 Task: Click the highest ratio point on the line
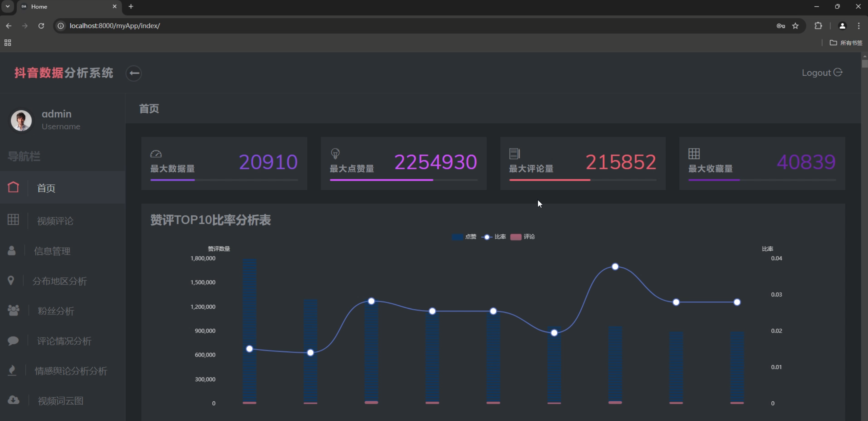coord(615,267)
